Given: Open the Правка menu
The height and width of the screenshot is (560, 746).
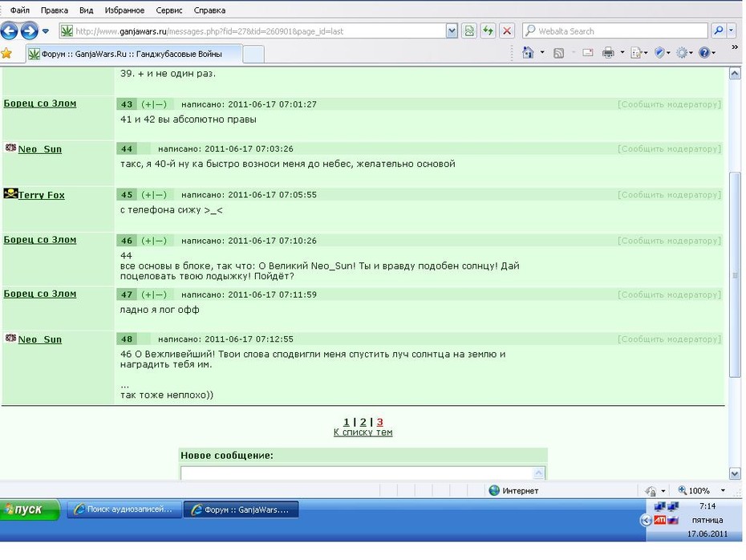Looking at the screenshot, I should tap(55, 10).
